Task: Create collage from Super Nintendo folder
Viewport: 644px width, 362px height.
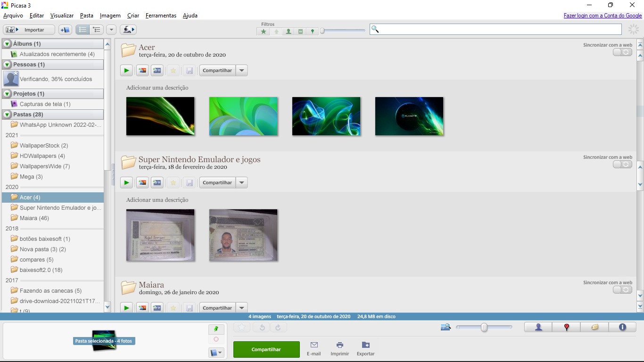Action: 142,182
